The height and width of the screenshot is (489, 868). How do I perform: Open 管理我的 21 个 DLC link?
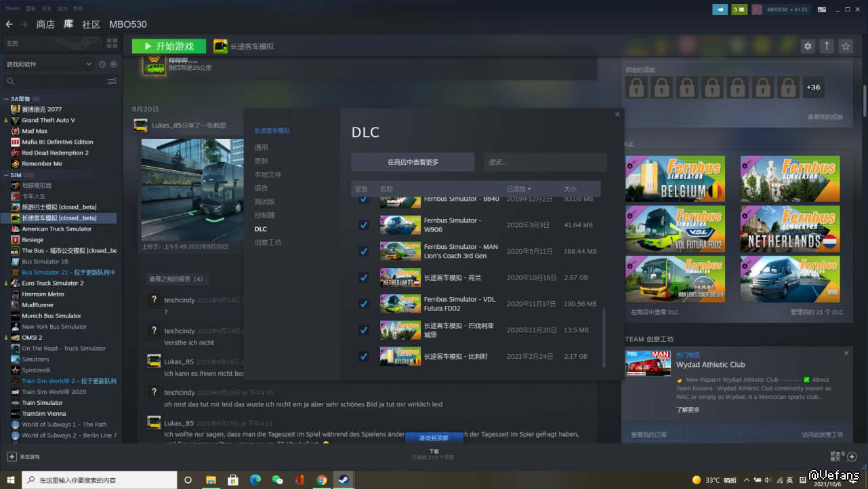[817, 312]
